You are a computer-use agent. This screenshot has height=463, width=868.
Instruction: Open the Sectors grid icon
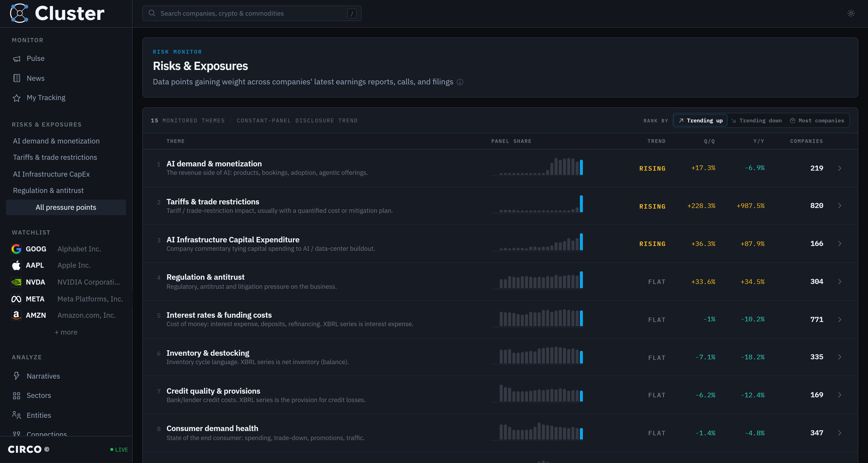click(x=16, y=396)
